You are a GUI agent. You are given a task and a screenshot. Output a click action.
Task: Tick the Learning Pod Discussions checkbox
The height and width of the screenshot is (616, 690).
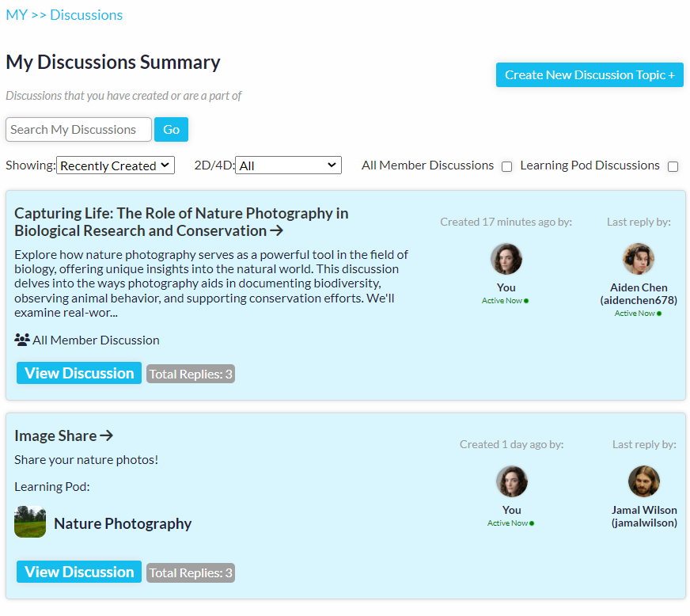point(673,166)
